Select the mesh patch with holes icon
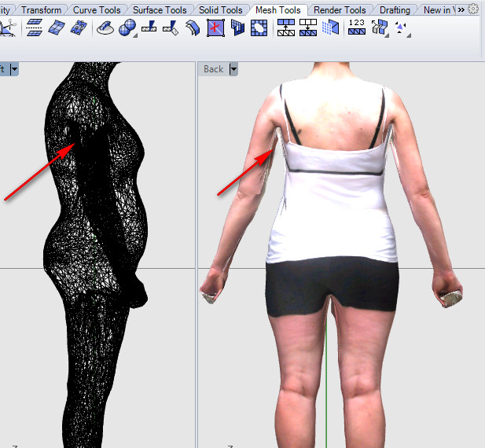Viewport: 485px width, 448px height. (x=79, y=28)
